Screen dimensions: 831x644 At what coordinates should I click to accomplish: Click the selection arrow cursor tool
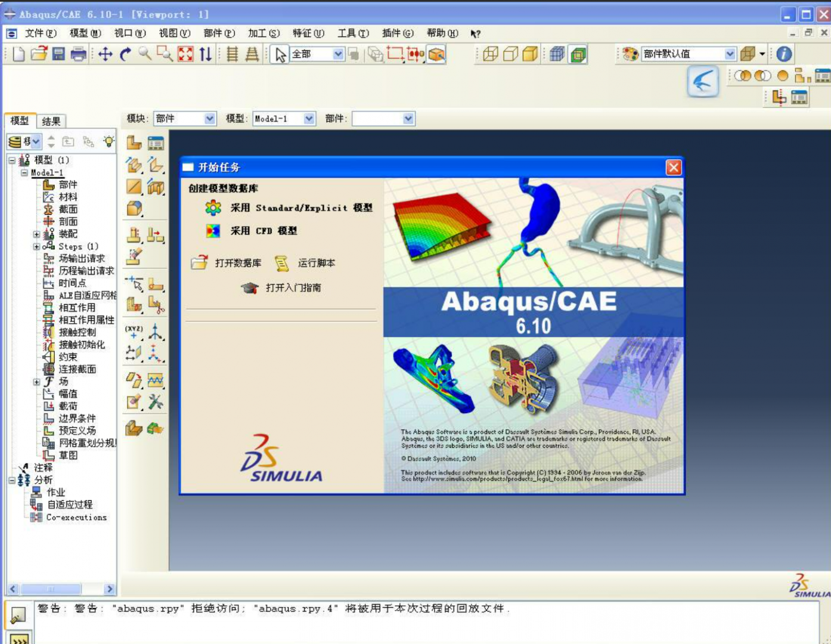[x=280, y=54]
